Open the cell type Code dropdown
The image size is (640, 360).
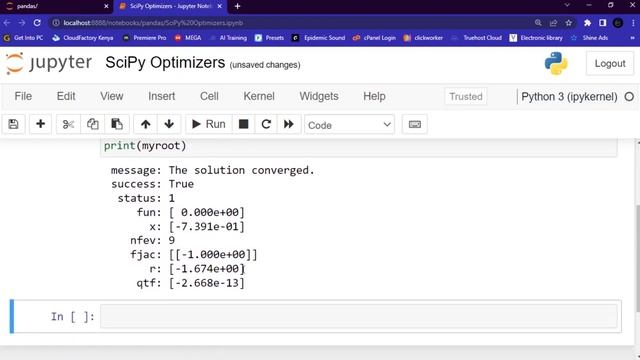[349, 125]
